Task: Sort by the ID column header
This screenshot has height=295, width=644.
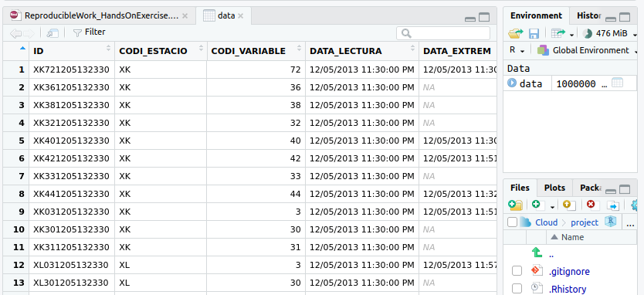Action: (x=72, y=51)
